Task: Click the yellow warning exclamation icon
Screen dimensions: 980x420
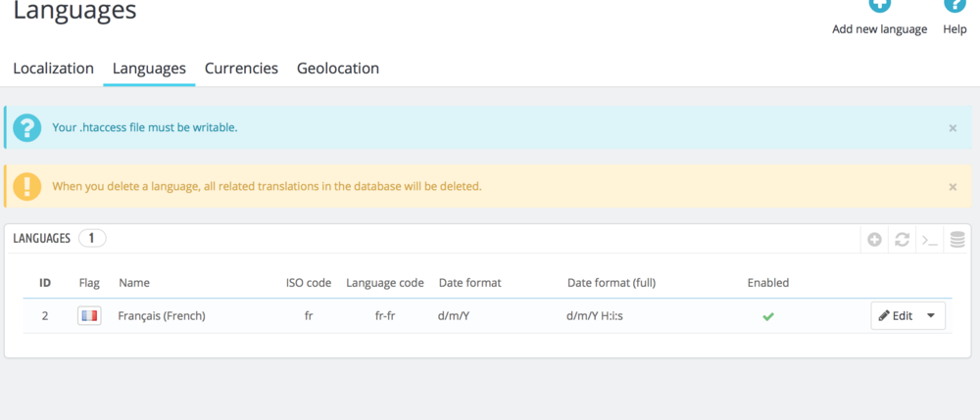Action: 27,186
